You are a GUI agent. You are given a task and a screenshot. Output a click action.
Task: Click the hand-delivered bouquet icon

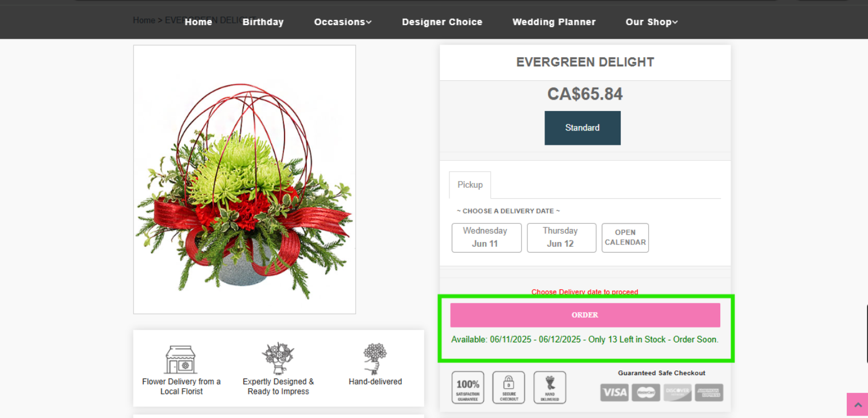coord(375,359)
